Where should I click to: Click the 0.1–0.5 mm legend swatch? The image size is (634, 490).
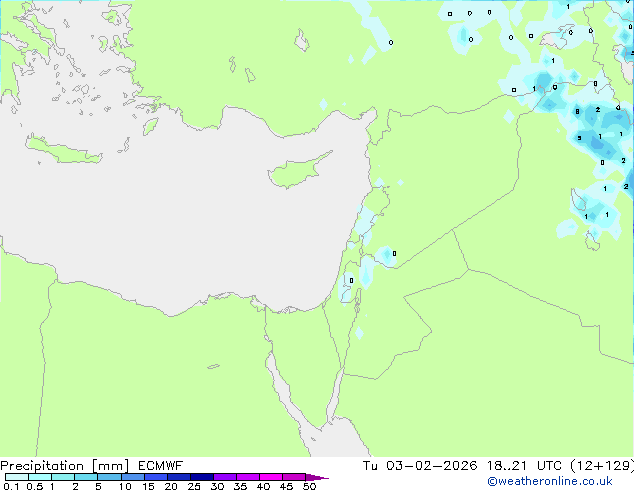coord(17,477)
